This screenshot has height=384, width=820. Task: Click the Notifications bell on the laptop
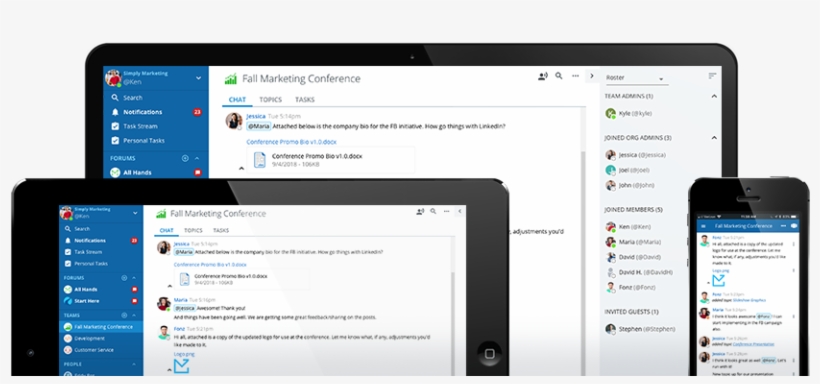pos(115,112)
